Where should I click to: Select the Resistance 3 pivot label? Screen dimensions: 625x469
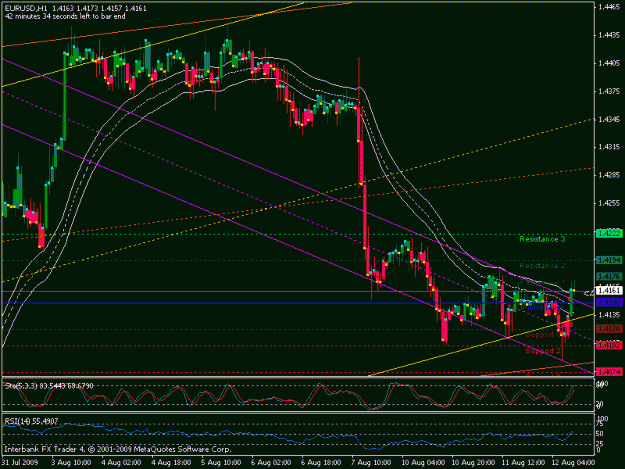coord(542,239)
